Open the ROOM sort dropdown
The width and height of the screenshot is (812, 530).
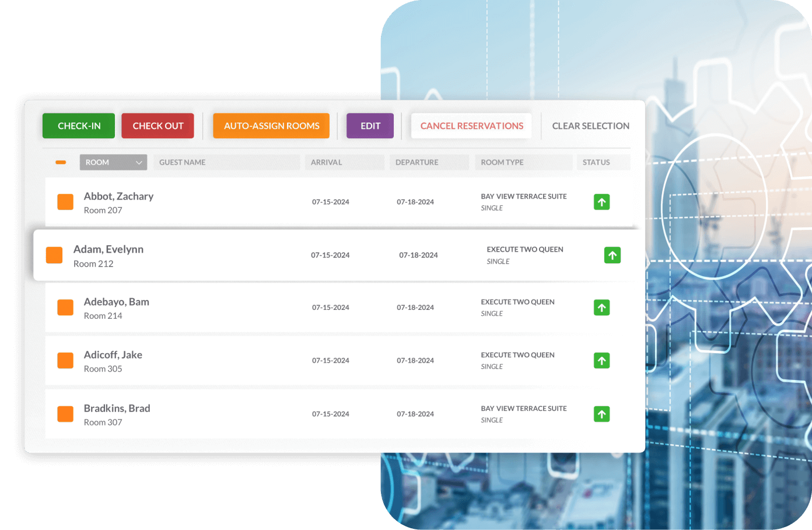(113, 162)
